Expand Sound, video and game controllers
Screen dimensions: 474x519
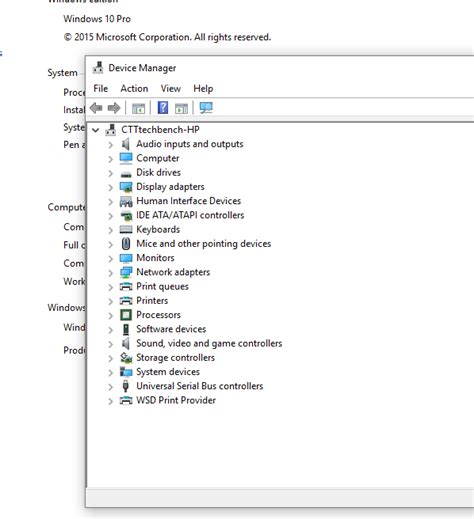(110, 344)
